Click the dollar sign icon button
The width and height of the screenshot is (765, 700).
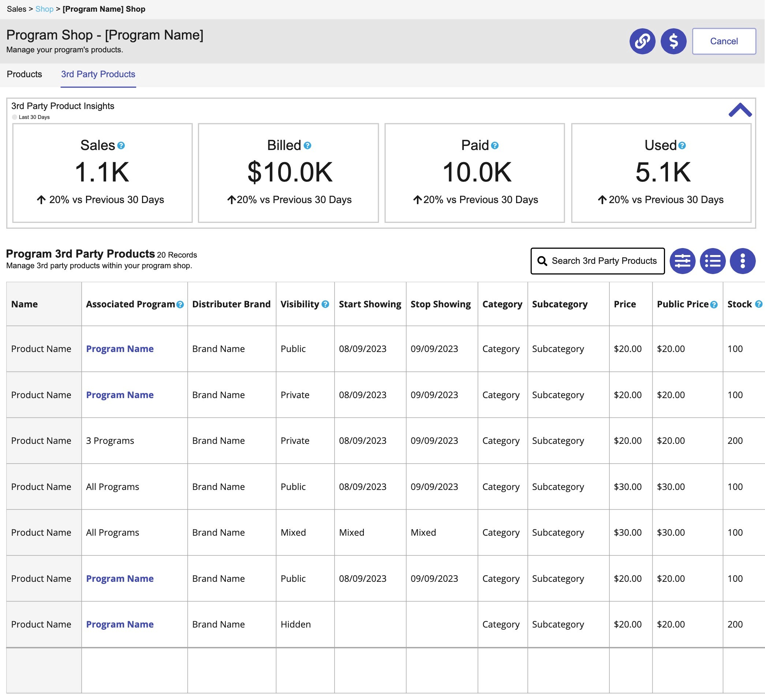coord(673,41)
